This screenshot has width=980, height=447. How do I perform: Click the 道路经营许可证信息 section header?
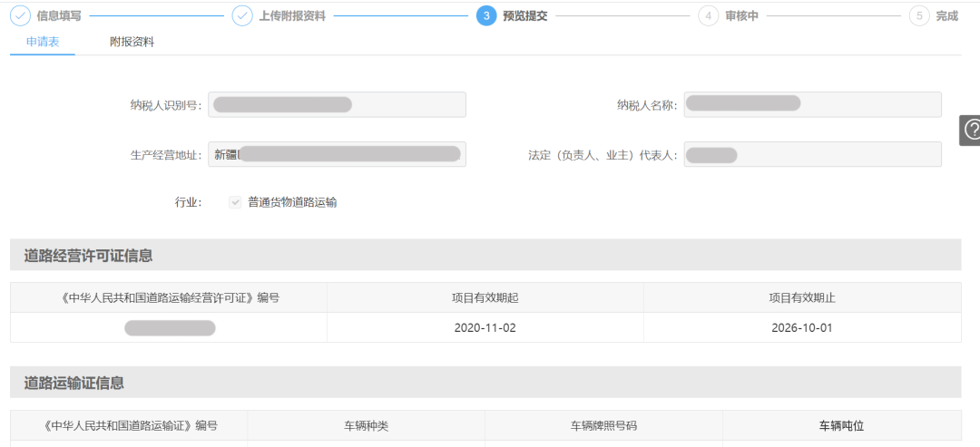88,256
